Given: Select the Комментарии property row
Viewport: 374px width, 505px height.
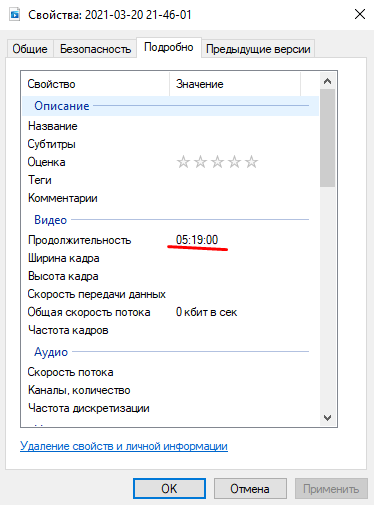Looking at the screenshot, I should pos(170,198).
